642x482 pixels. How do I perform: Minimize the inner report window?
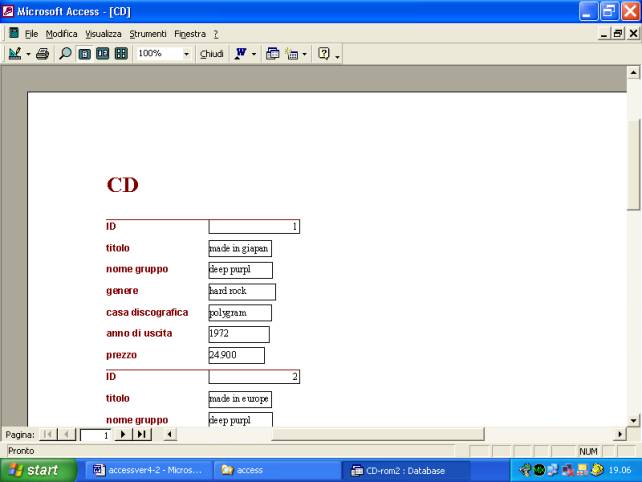(x=604, y=34)
